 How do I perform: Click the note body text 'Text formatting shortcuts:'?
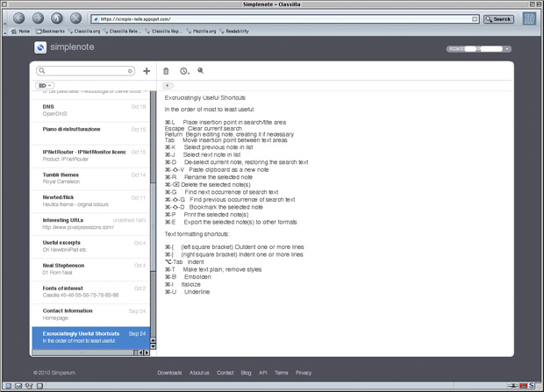click(197, 234)
